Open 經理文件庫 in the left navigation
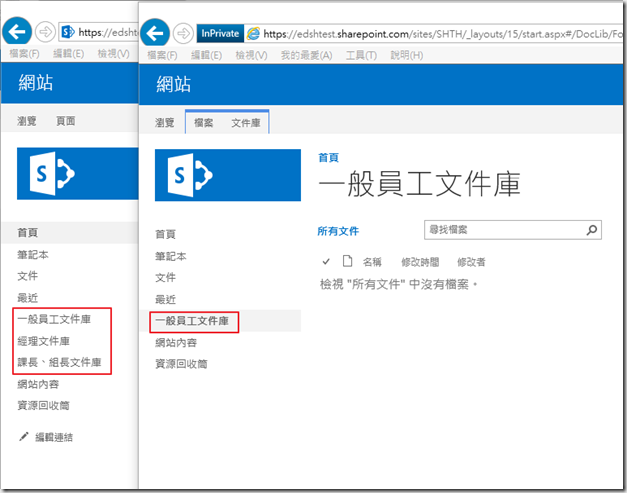 click(43, 341)
